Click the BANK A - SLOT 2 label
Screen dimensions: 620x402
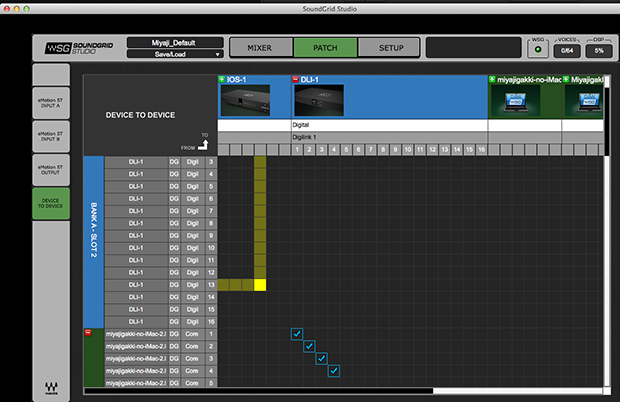(94, 230)
